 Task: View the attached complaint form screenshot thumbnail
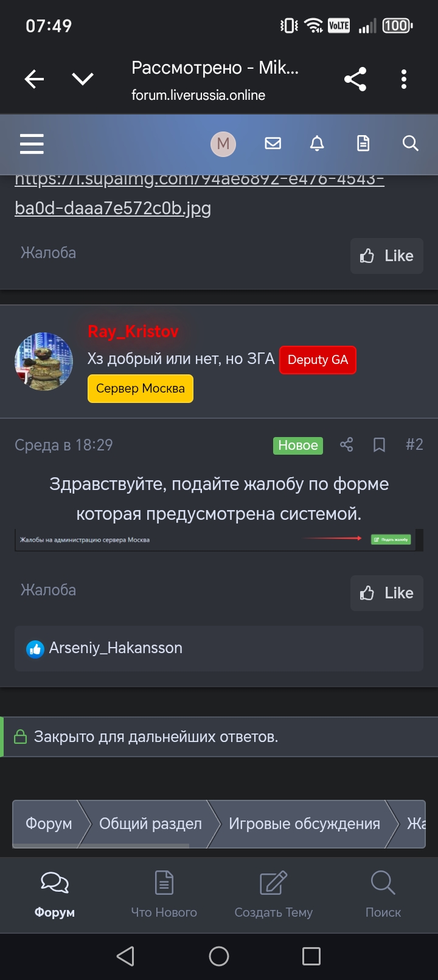tap(219, 540)
